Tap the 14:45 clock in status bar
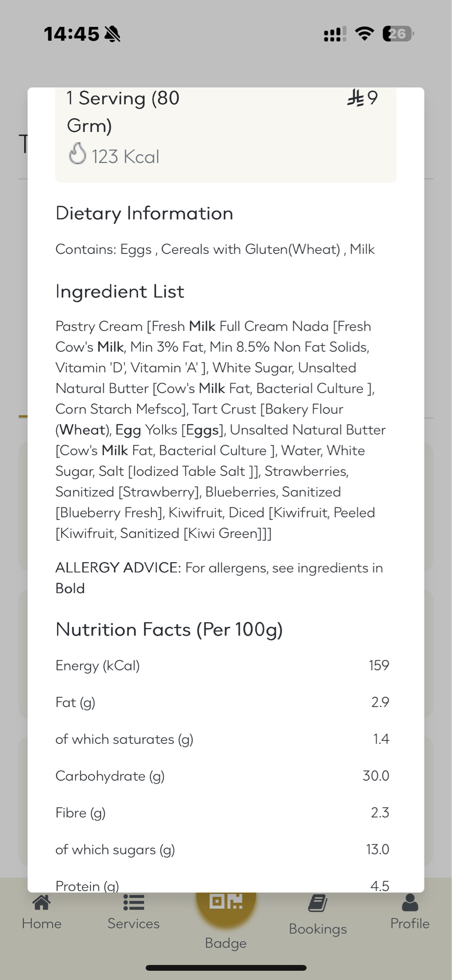This screenshot has height=980, width=452. pyautogui.click(x=71, y=34)
